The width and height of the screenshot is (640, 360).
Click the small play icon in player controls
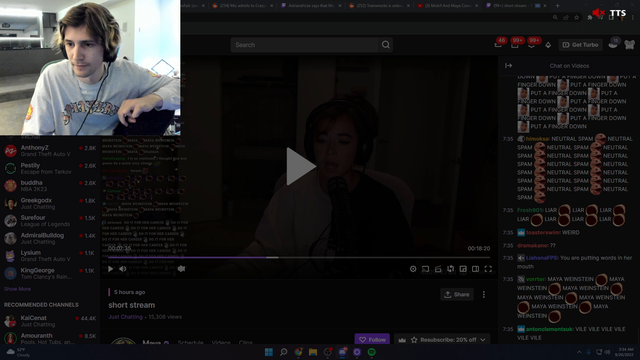[111, 269]
